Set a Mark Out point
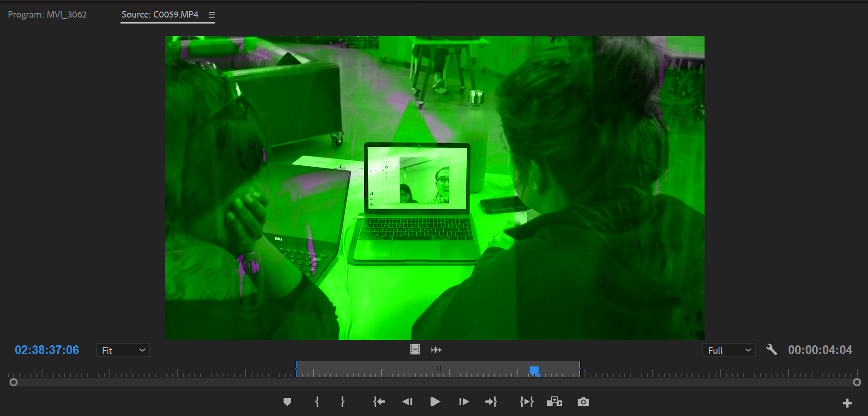Viewport: 868px width, 416px height. pyautogui.click(x=343, y=401)
